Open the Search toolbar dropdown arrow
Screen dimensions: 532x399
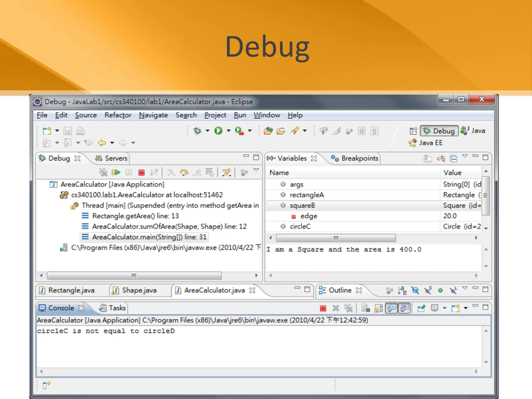pyautogui.click(x=305, y=131)
